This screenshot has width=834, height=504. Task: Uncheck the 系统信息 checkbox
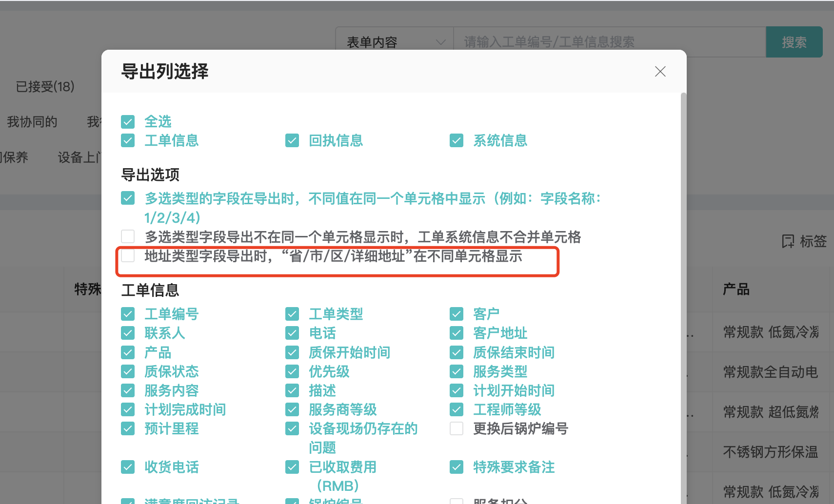click(457, 141)
